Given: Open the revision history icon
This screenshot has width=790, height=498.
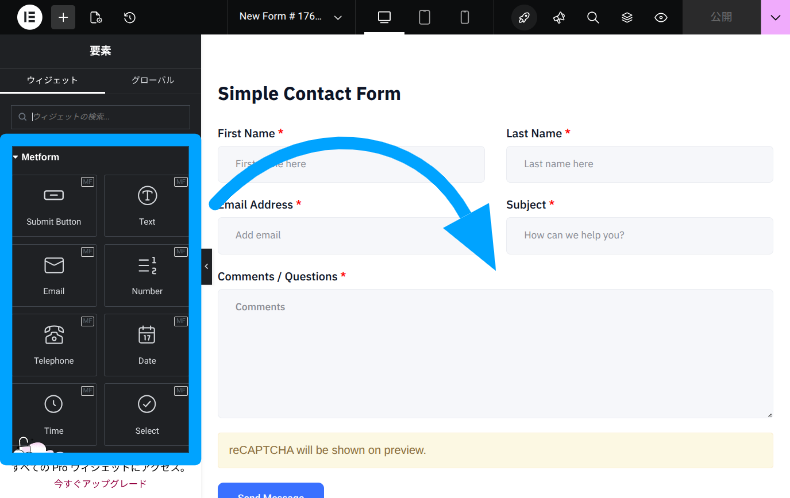Looking at the screenshot, I should point(130,17).
